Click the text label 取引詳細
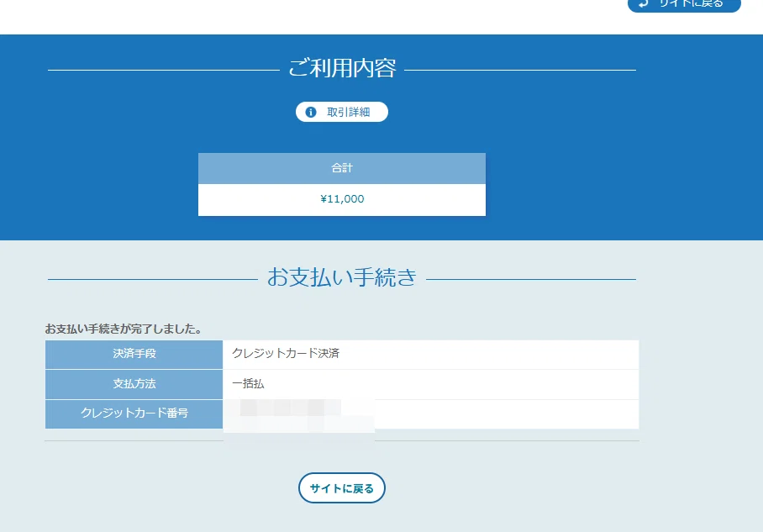Viewport: 763px width, 532px height. point(349,113)
